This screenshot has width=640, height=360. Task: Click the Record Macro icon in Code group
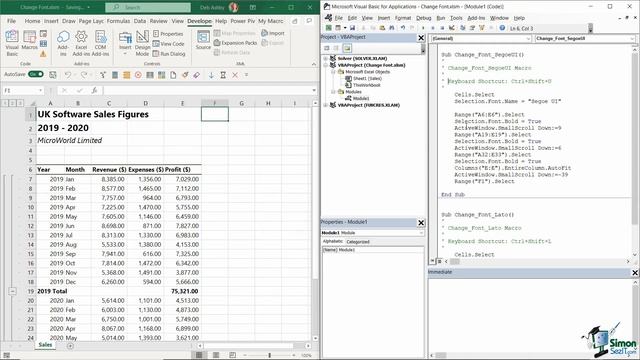click(43, 34)
